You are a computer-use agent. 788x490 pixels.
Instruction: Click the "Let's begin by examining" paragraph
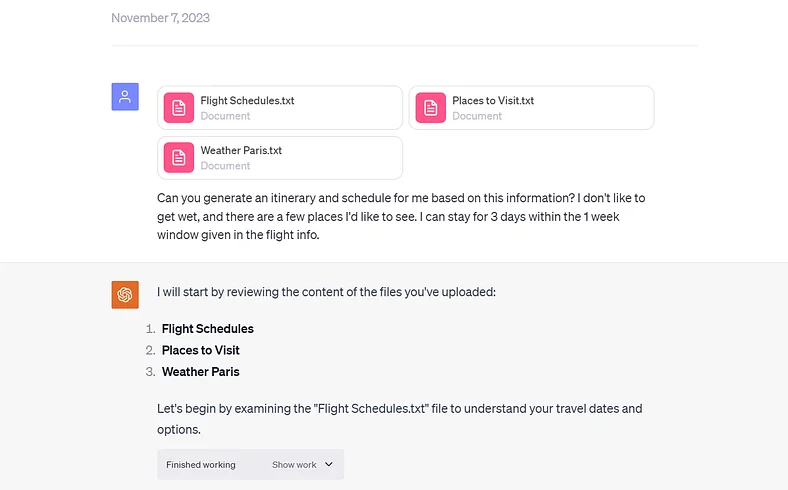click(x=399, y=419)
